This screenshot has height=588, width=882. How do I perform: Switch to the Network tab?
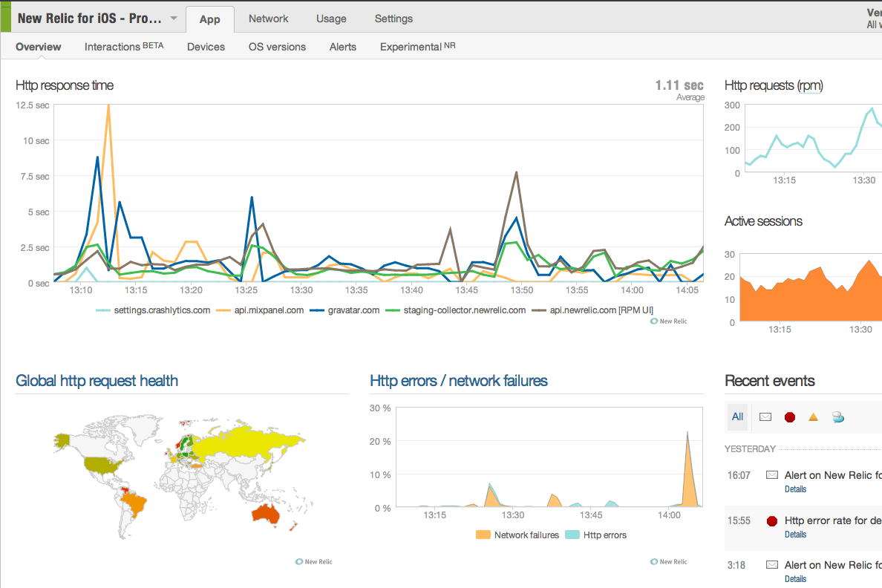click(268, 19)
